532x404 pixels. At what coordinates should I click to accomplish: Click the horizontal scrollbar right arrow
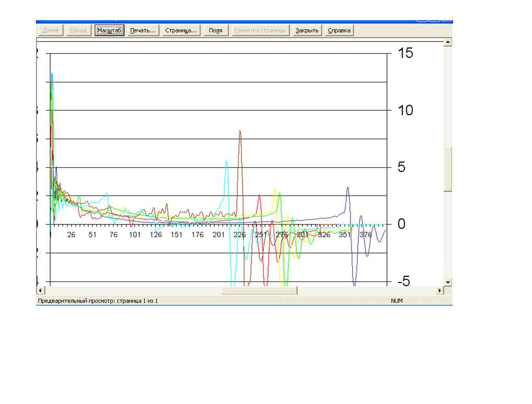(440, 290)
